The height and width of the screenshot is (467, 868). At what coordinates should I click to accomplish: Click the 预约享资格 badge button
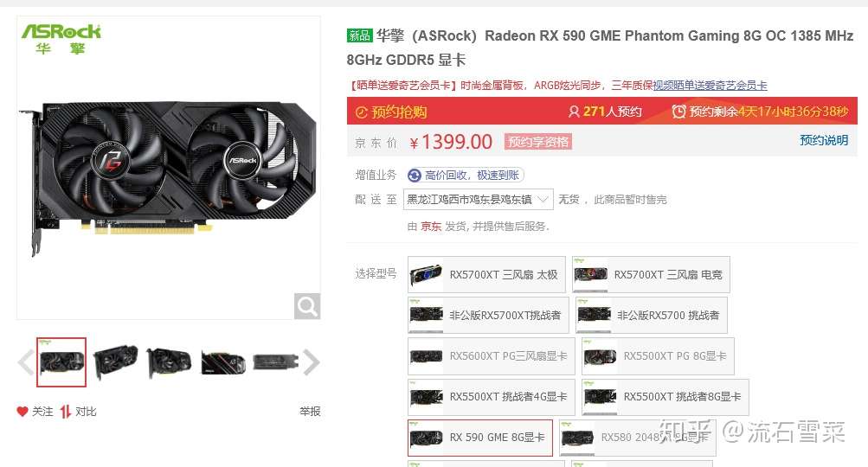[538, 142]
